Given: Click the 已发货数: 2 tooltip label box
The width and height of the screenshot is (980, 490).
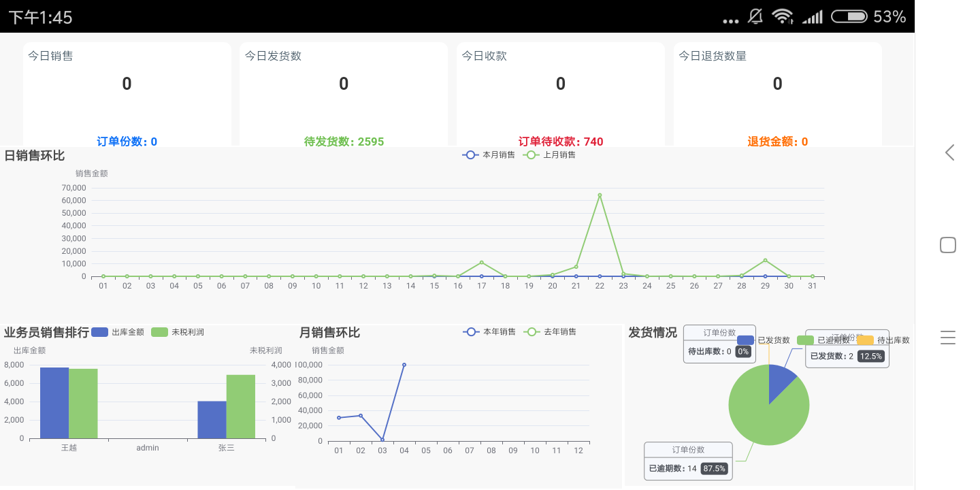Looking at the screenshot, I should coord(847,348).
